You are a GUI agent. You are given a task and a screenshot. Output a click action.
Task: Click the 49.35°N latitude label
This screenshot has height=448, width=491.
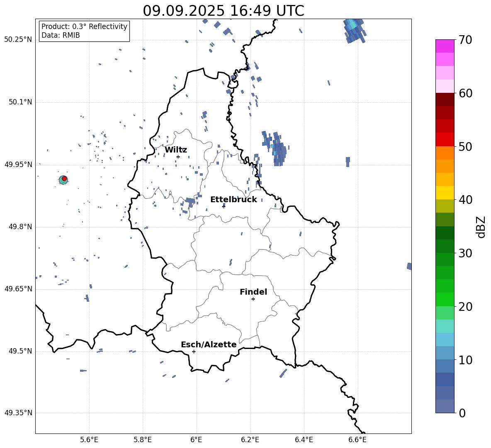[x=18, y=413]
